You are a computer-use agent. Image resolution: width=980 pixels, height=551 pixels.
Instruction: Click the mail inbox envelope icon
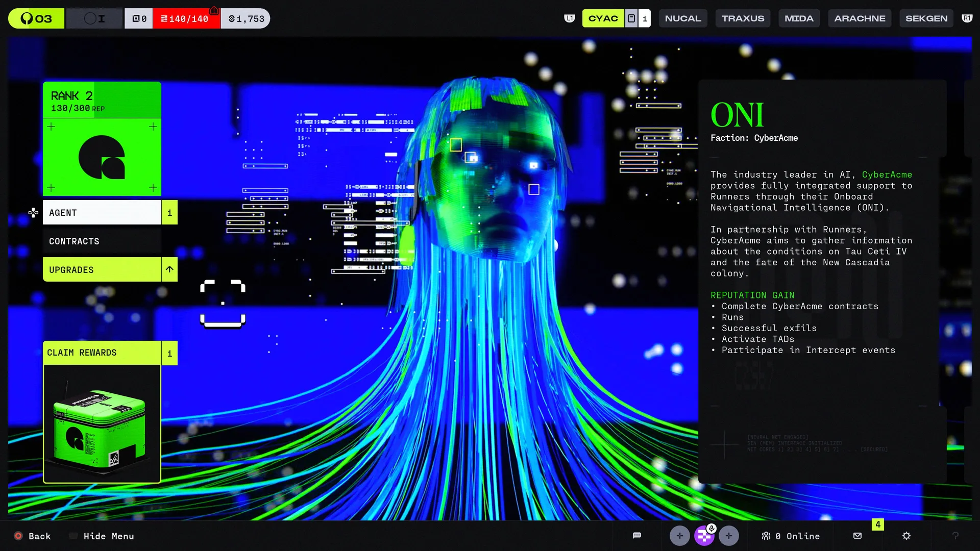pyautogui.click(x=857, y=536)
